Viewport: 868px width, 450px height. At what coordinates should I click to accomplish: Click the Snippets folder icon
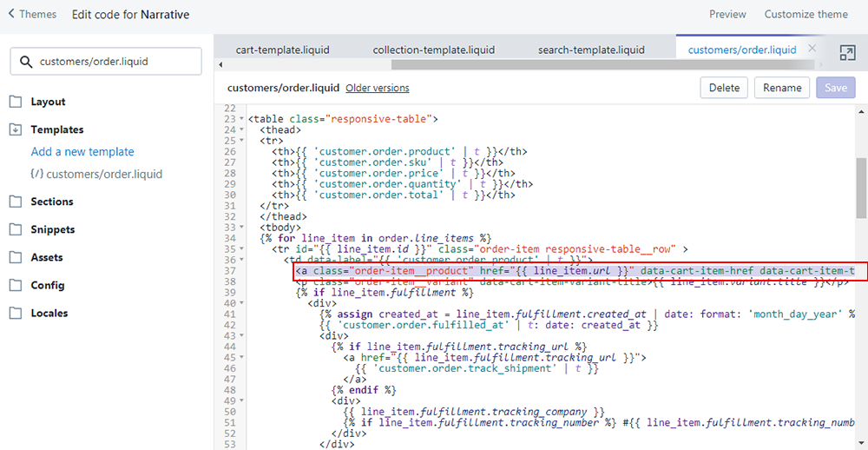tap(15, 229)
